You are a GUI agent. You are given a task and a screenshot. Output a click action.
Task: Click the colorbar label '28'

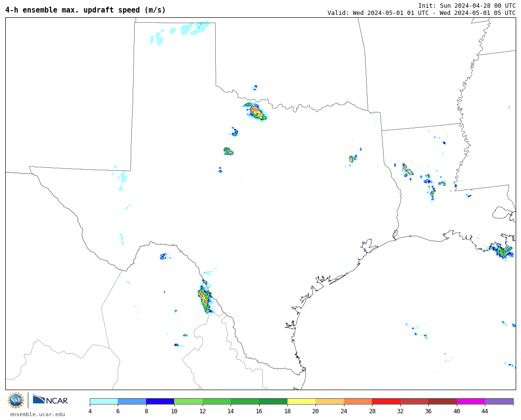click(372, 411)
